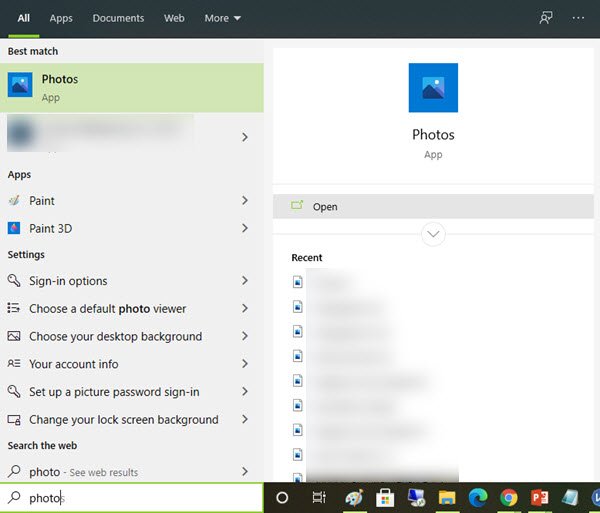Viewport: 600px width, 513px height.
Task: Click the large Photos app tile in preview pane
Action: 433,88
